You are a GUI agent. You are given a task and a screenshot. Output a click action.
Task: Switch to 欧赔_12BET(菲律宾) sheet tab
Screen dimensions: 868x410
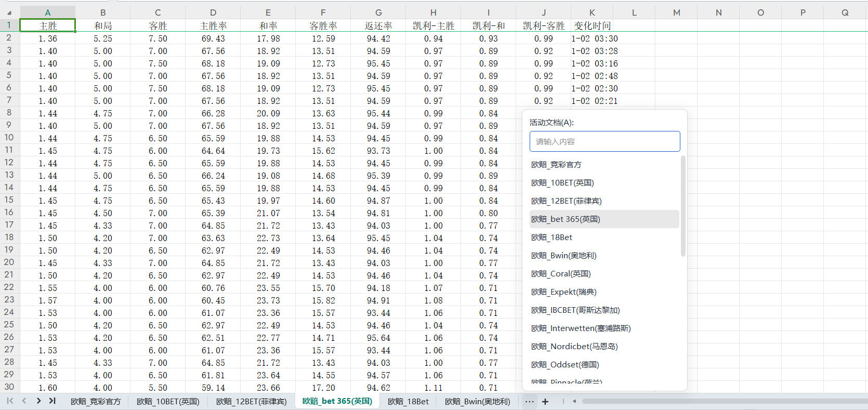pos(251,401)
